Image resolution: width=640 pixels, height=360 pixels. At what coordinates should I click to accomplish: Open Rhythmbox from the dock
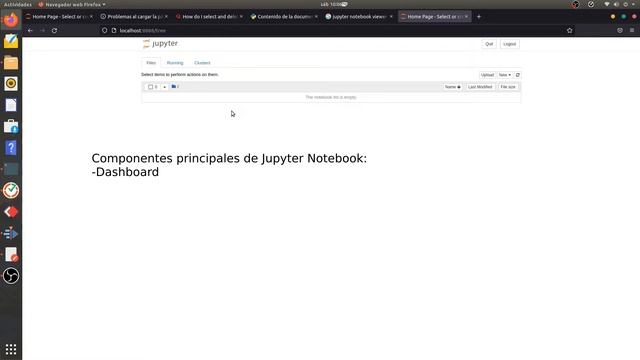pyautogui.click(x=11, y=84)
